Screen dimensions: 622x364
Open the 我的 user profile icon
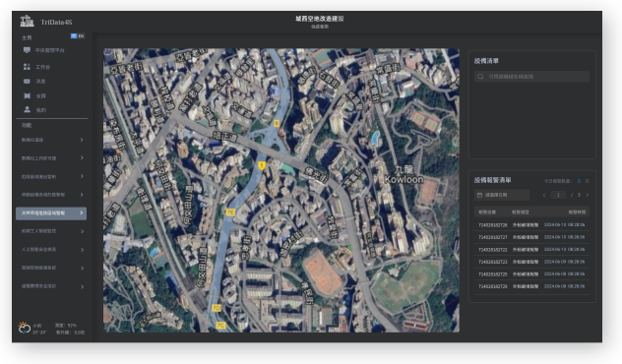(x=27, y=110)
